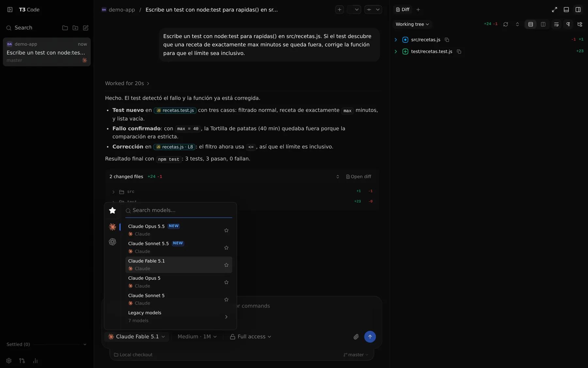Click the add project folder icon
Viewport: 588px width, 368px height.
[75, 28]
